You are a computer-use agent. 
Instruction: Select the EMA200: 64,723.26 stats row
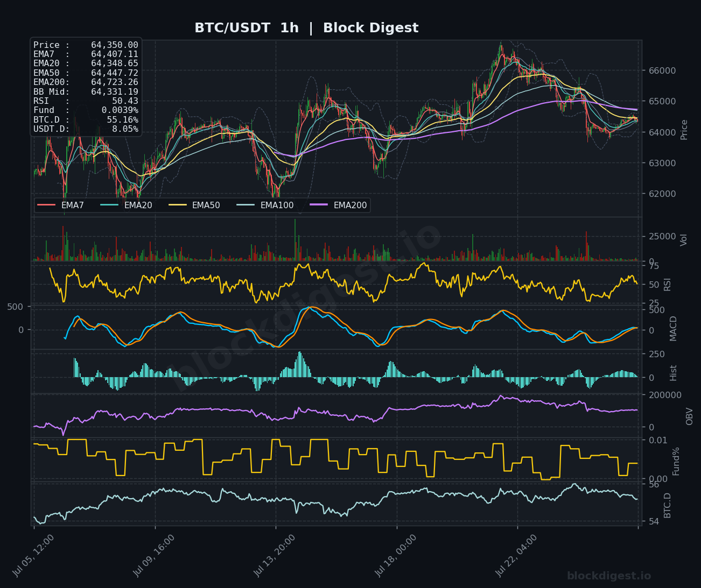coord(86,82)
